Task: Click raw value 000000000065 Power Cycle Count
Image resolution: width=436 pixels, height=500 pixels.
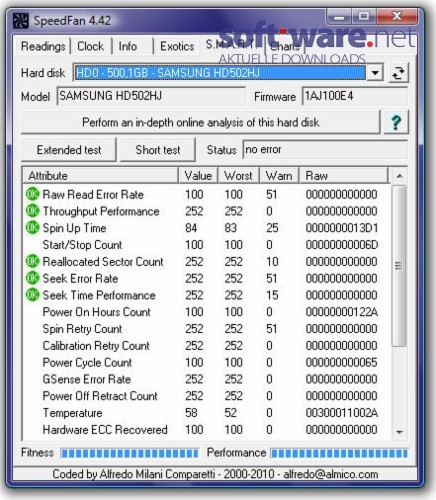Action: pyautogui.click(x=342, y=362)
